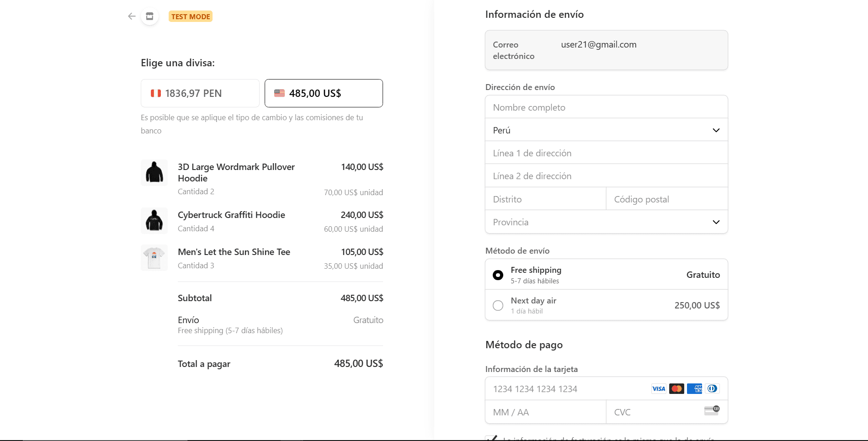Click the TEST MODE badge
The height and width of the screenshot is (441, 868).
pos(191,16)
